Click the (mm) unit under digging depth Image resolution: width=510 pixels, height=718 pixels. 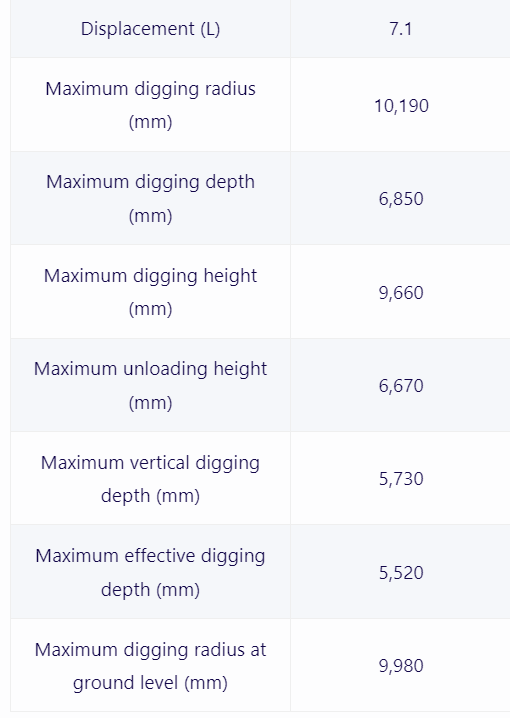tap(150, 216)
